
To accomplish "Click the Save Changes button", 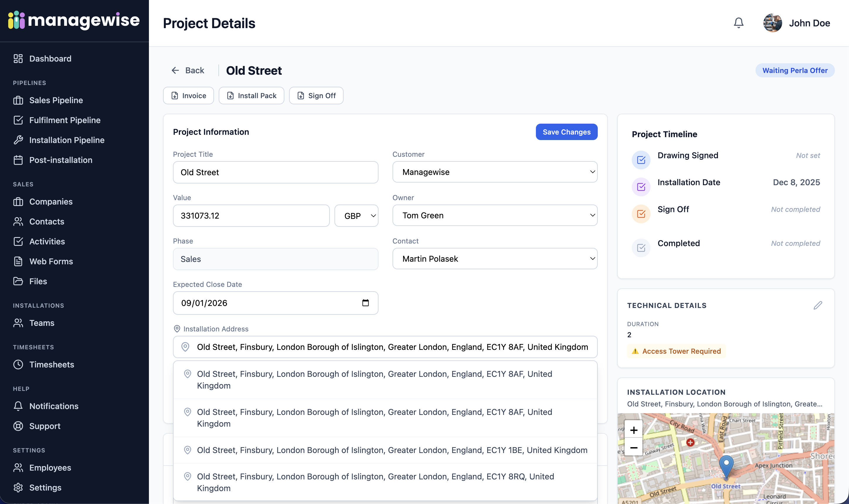I will (566, 132).
